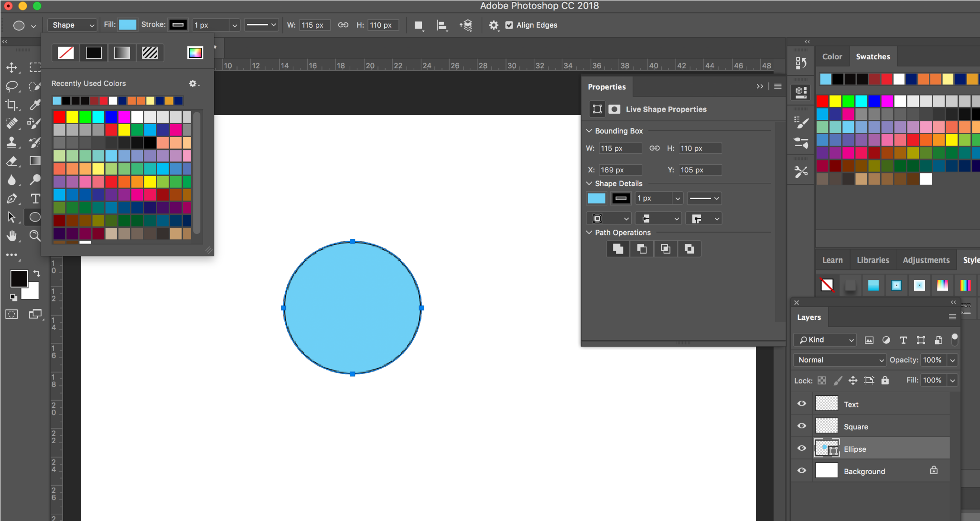
Task: Open the Normal blend mode dropdown
Action: pyautogui.click(x=840, y=360)
